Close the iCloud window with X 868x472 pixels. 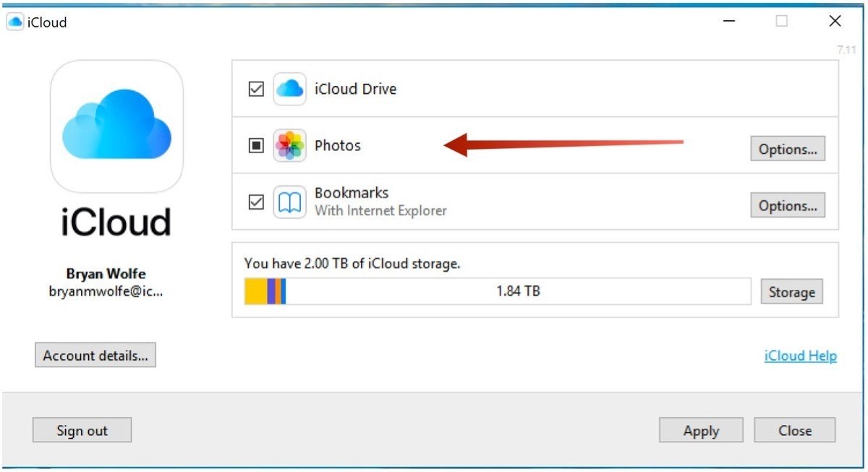pos(835,22)
